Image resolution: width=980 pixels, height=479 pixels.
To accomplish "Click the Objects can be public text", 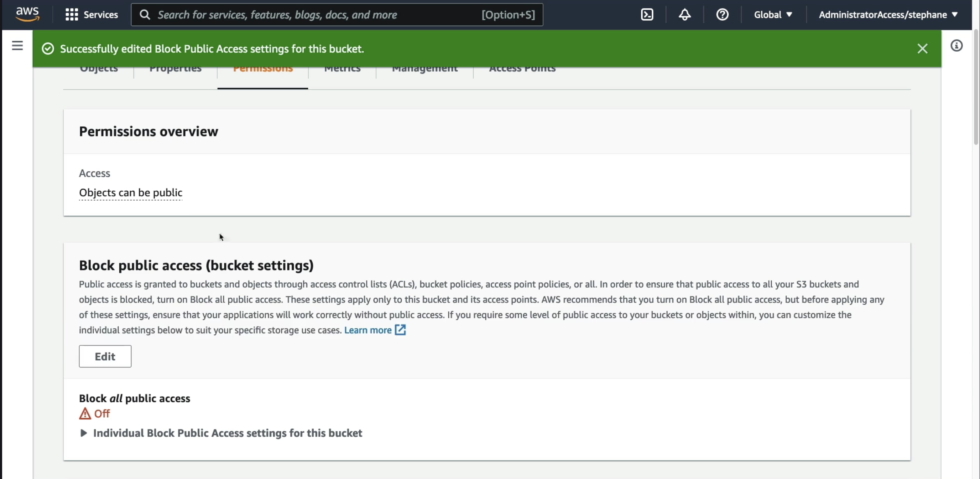I will (130, 193).
